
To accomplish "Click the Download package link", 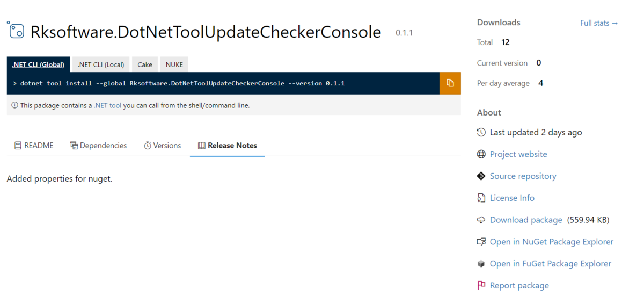I will click(526, 220).
